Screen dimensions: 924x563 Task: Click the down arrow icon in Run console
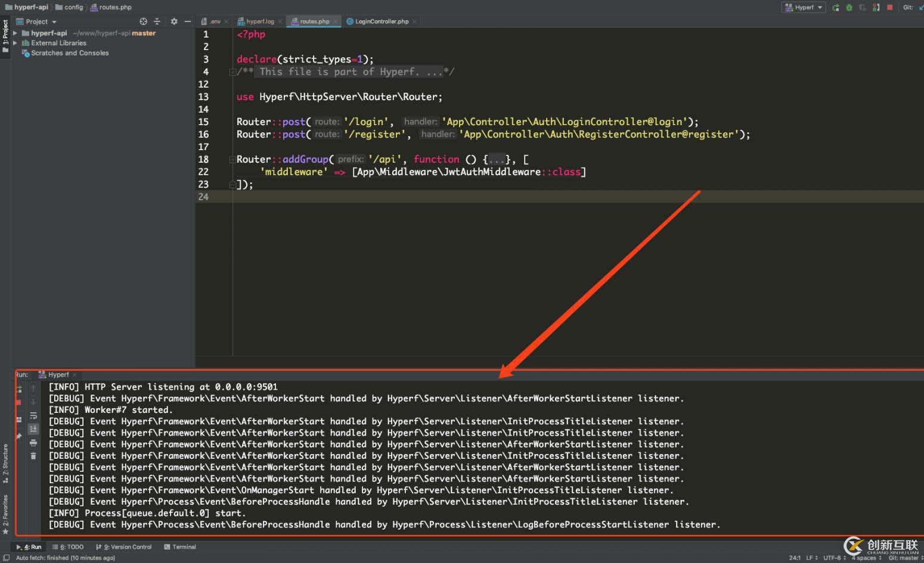pyautogui.click(x=33, y=402)
